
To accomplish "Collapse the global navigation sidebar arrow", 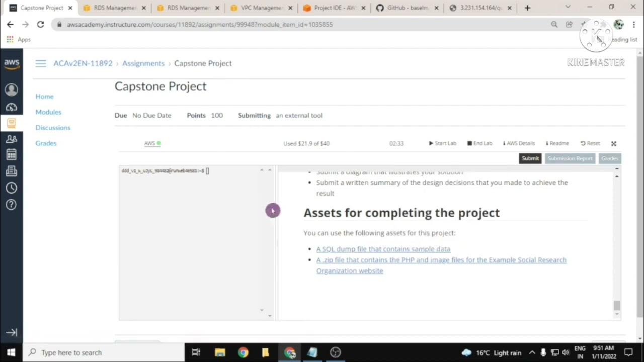I will point(12,332).
